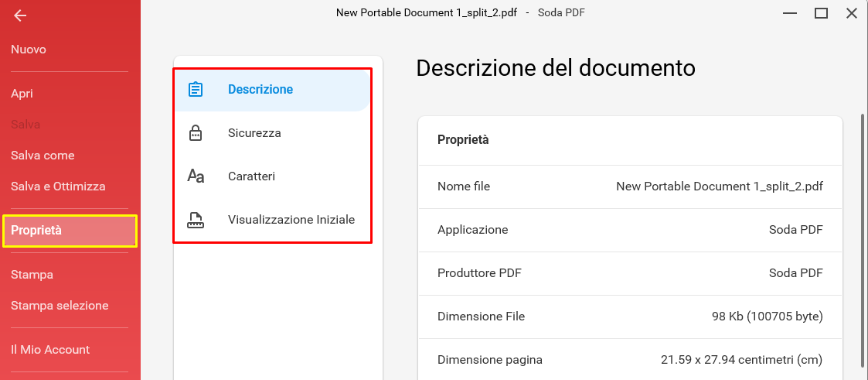The image size is (868, 380).
Task: Click the 98 Kb (100705 byte) value
Action: pos(768,317)
